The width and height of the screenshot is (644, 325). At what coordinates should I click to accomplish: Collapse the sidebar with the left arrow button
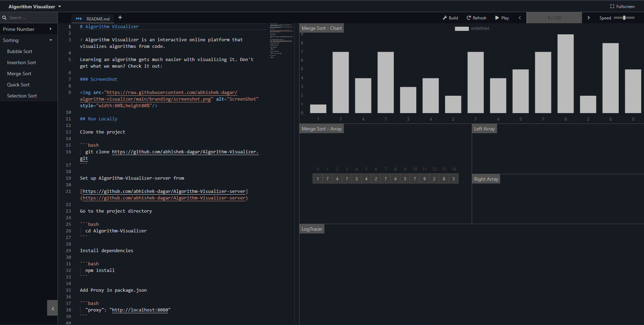coord(52,308)
